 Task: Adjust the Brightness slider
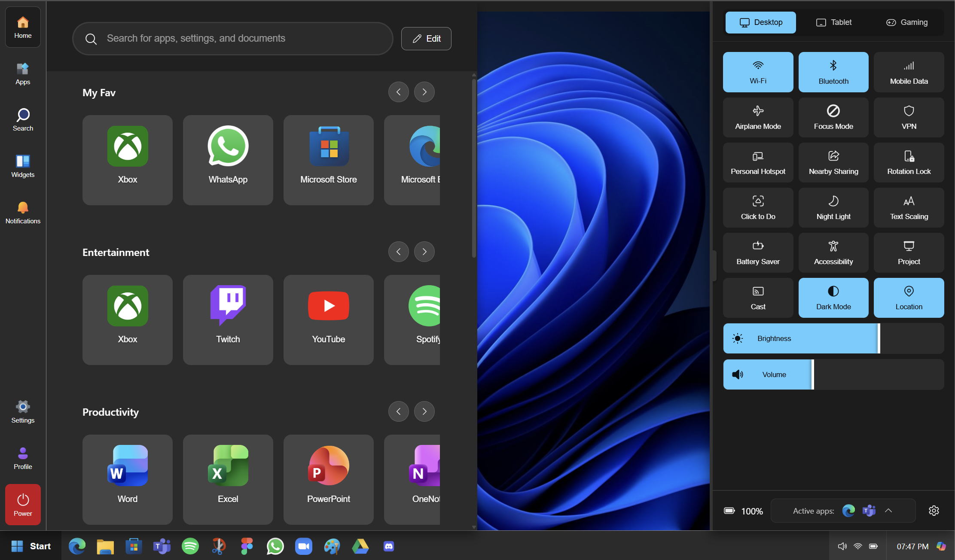point(879,338)
